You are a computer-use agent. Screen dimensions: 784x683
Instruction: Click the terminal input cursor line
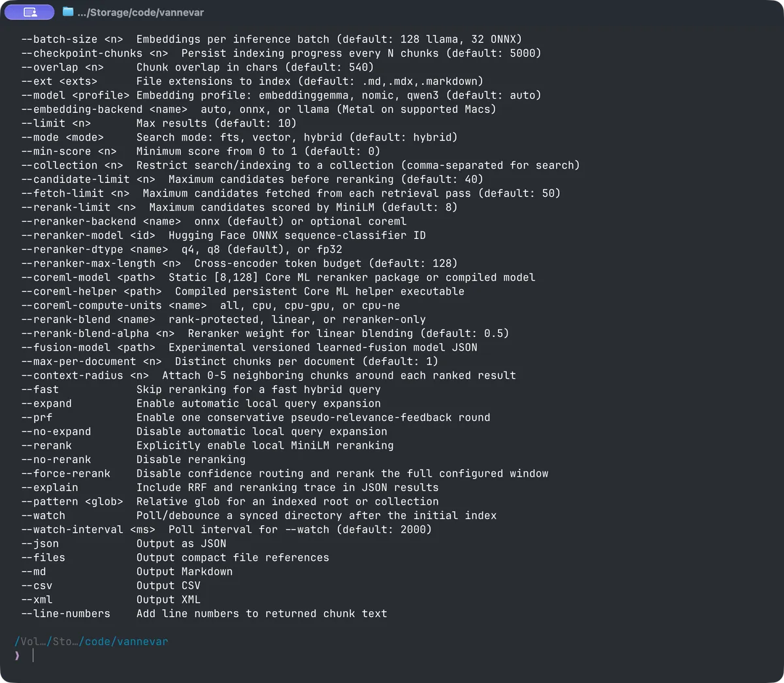[x=33, y=655]
